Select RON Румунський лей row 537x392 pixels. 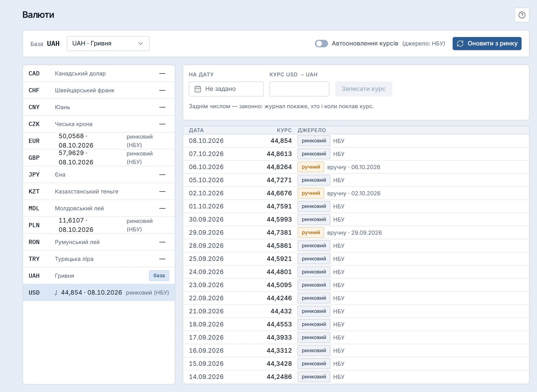pyautogui.click(x=99, y=242)
